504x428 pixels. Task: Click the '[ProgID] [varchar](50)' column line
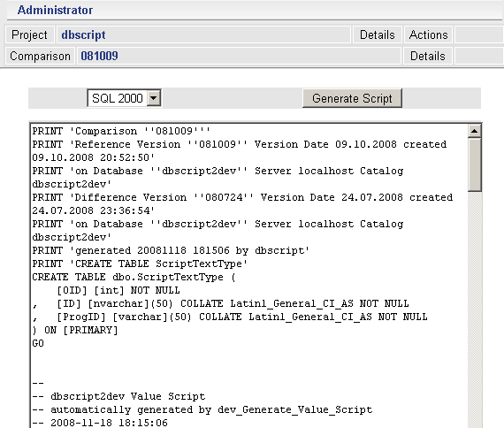230,317
